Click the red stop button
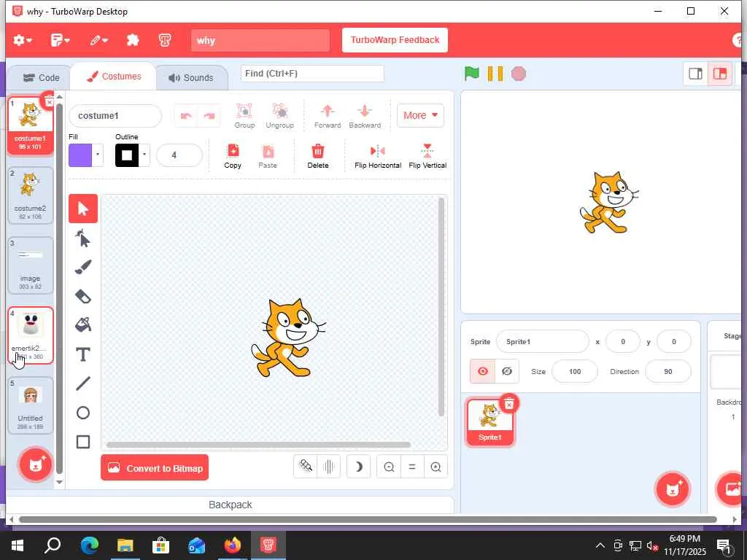This screenshot has width=747, height=560. pyautogui.click(x=519, y=74)
